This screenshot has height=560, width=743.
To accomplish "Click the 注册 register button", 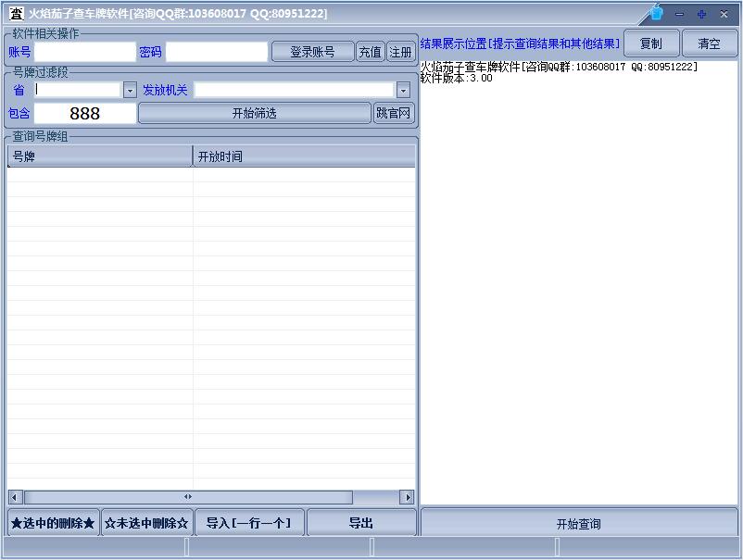I will tap(401, 52).
